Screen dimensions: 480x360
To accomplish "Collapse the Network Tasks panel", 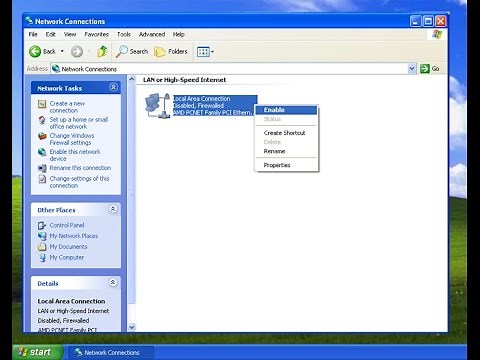I will click(113, 87).
